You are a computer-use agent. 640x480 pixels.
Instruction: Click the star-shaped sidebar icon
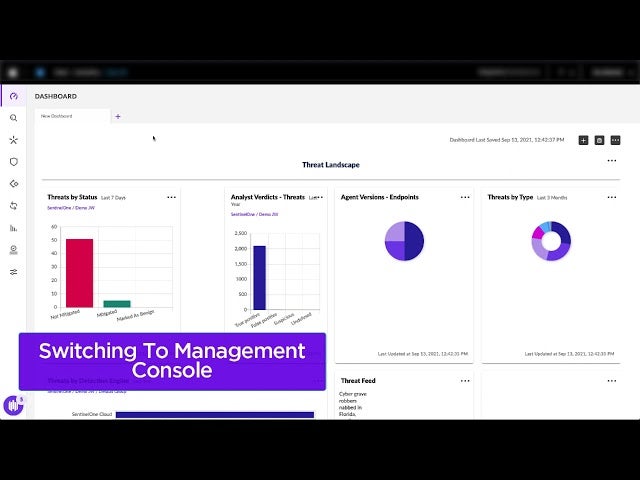pos(13,140)
